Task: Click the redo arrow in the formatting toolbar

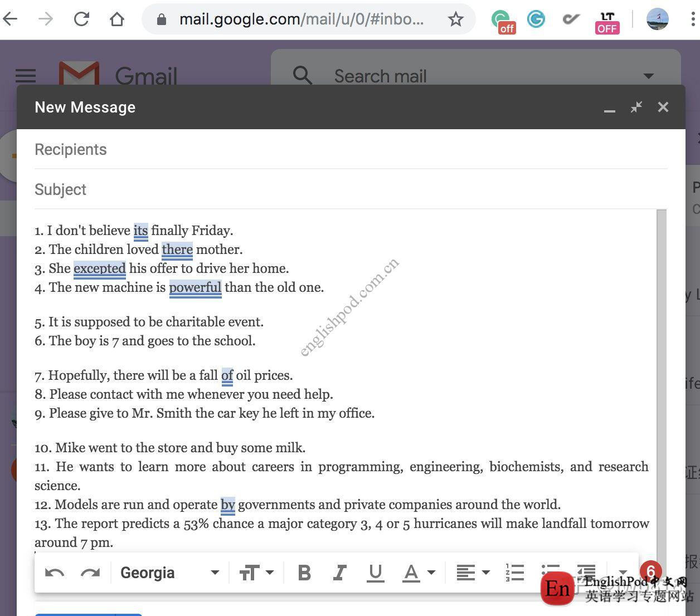Action: pyautogui.click(x=90, y=573)
